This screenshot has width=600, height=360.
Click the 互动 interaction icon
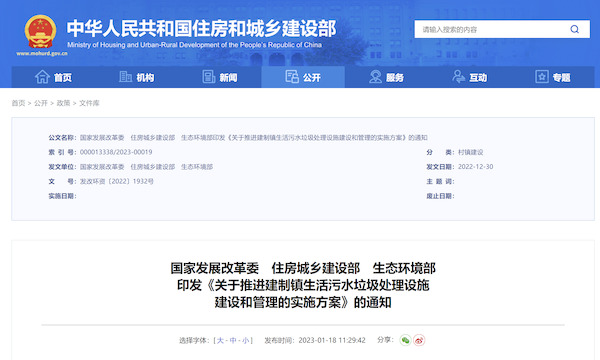point(458,77)
